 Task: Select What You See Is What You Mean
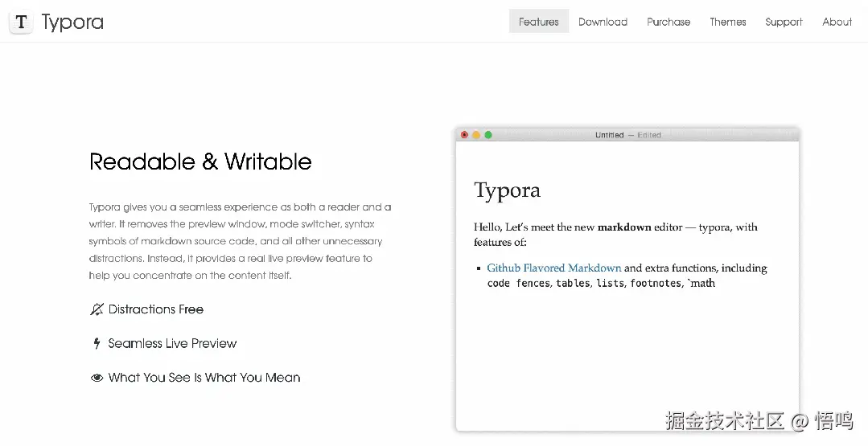(204, 378)
